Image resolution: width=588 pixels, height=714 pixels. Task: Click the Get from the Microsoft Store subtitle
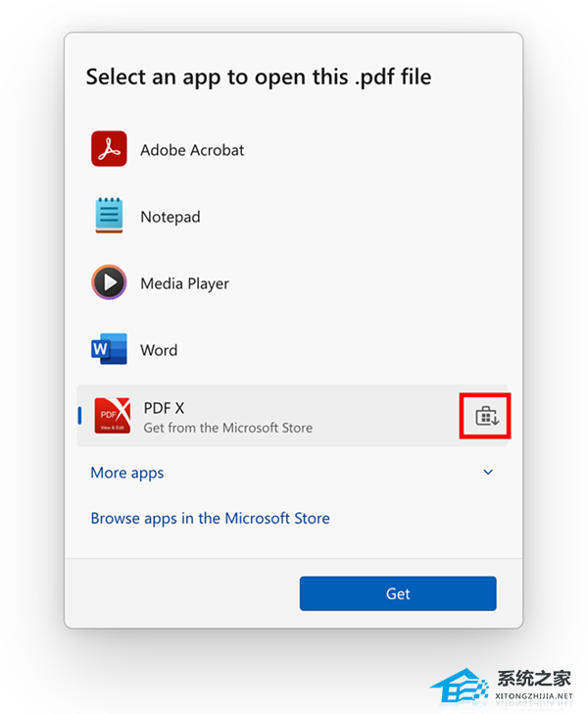click(x=228, y=428)
